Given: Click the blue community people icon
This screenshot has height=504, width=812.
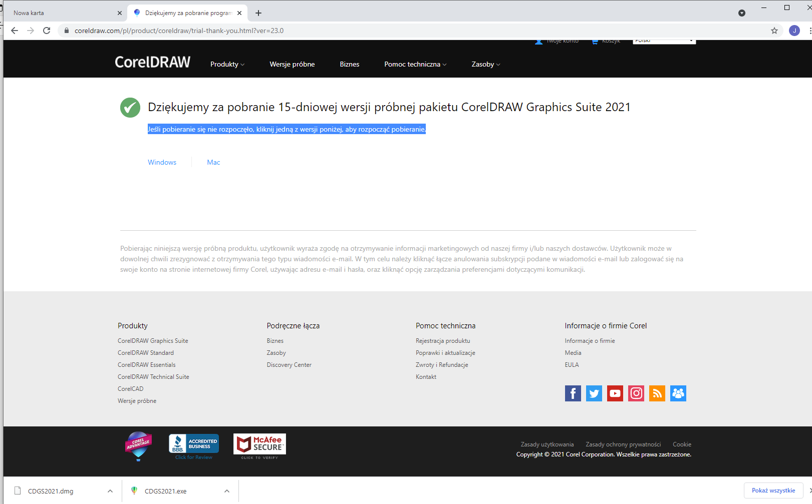Looking at the screenshot, I should 678,393.
